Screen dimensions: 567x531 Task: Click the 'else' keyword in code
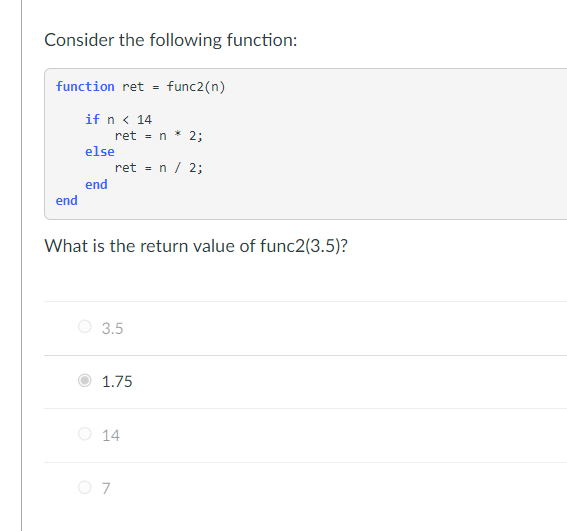[x=100, y=152]
